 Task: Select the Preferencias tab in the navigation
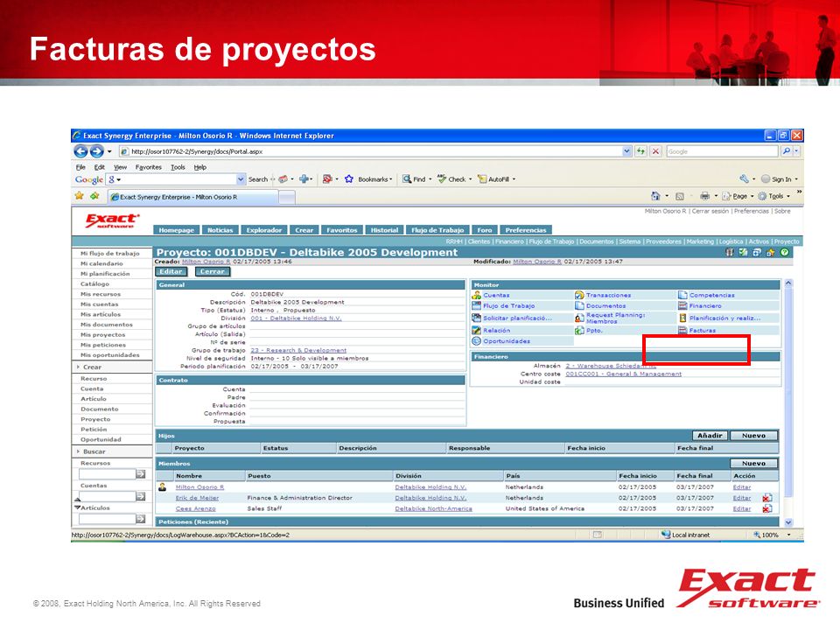(x=526, y=230)
